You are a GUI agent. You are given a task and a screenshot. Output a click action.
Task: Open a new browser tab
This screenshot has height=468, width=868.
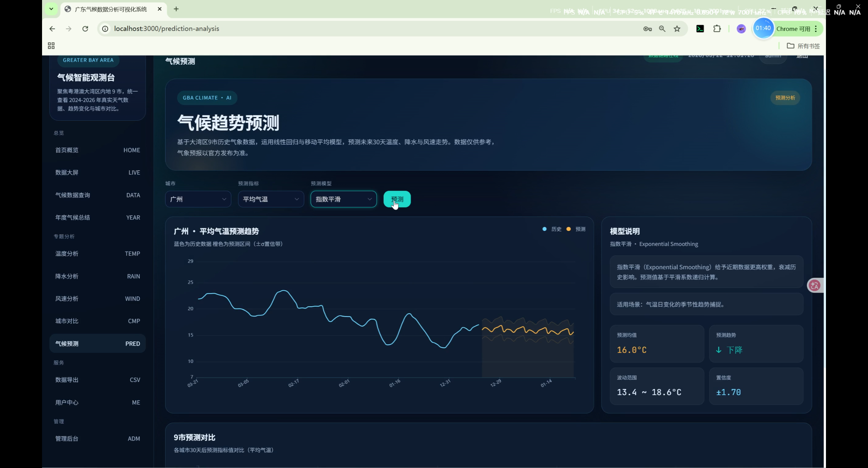(176, 9)
